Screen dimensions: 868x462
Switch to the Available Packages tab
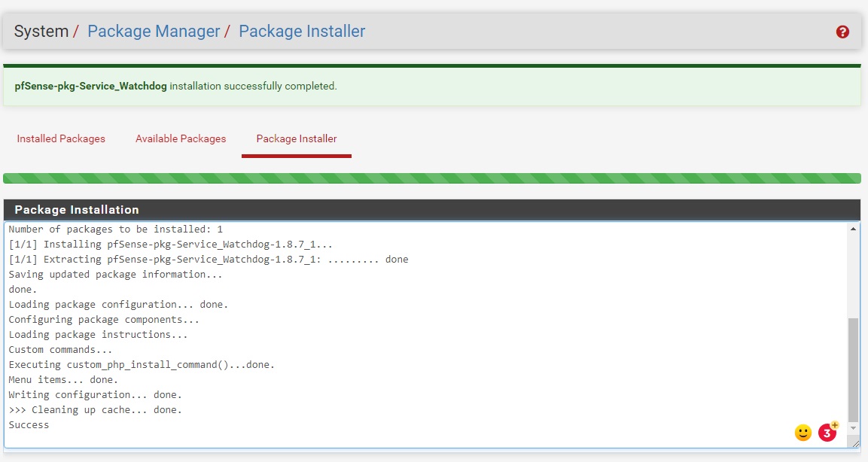coord(181,139)
